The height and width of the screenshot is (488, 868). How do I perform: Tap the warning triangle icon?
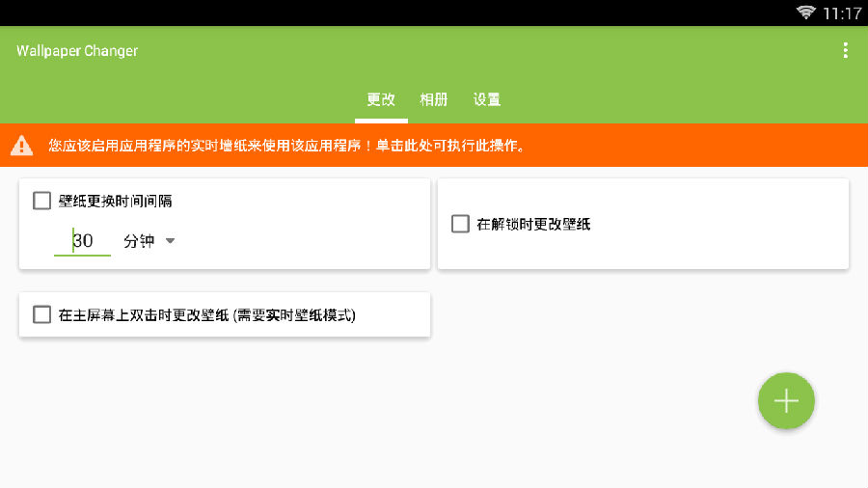(21, 146)
